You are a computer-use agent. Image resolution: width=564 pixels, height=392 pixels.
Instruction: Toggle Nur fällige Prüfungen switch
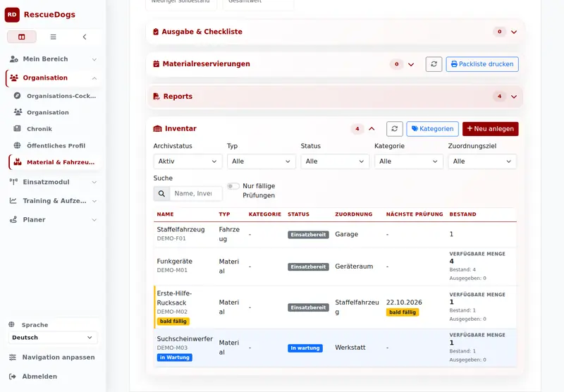tap(233, 186)
